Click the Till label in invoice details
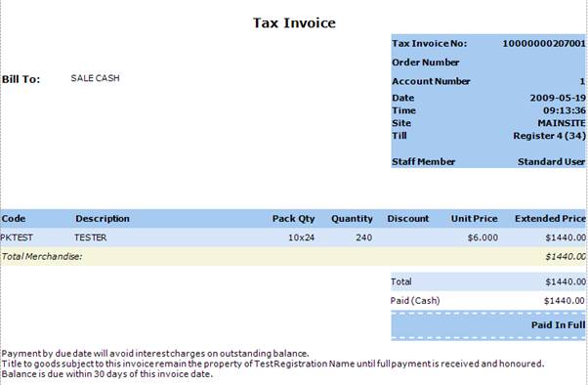The width and height of the screenshot is (588, 385). pyautogui.click(x=399, y=136)
